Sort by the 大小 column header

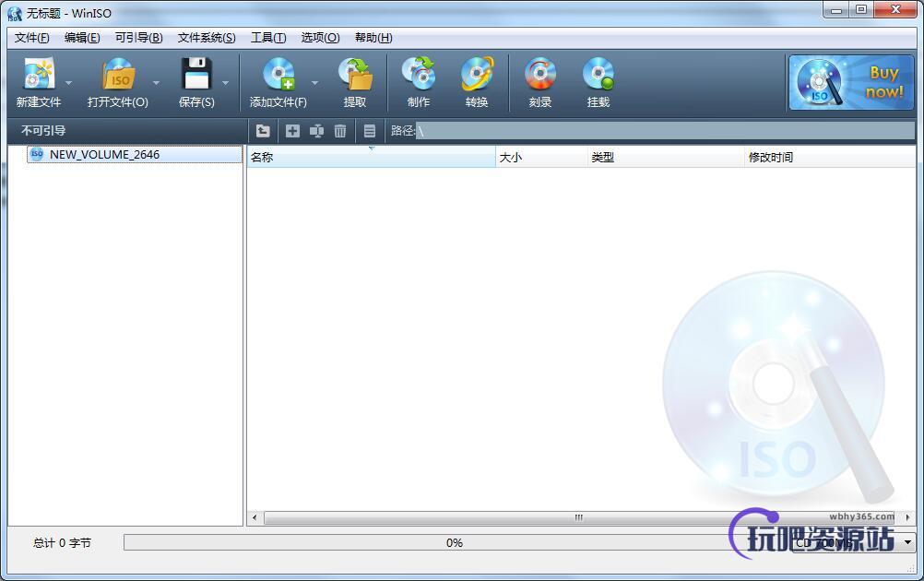(542, 158)
